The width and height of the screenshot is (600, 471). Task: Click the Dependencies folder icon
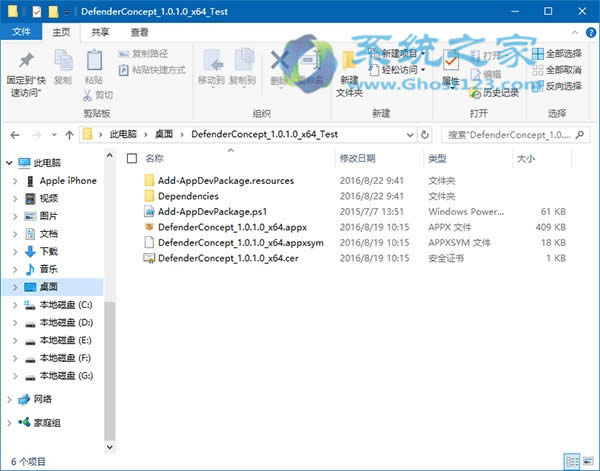point(151,197)
